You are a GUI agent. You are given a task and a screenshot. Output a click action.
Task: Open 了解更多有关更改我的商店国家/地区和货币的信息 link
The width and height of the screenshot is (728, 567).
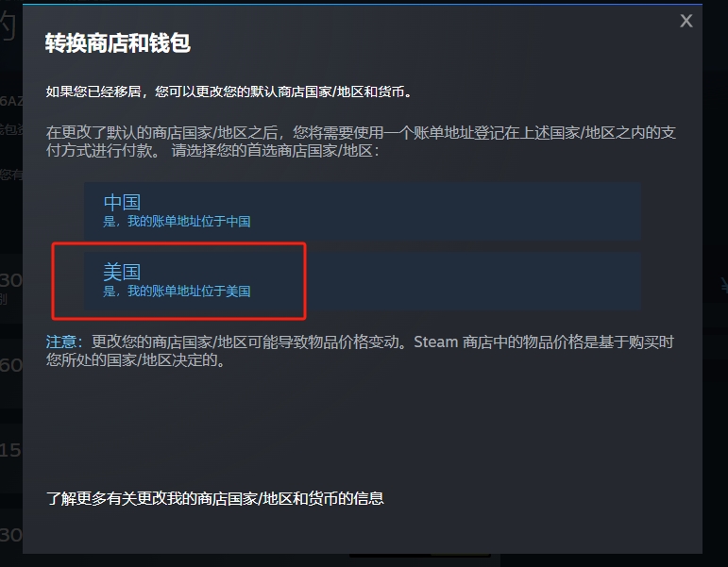pos(215,498)
